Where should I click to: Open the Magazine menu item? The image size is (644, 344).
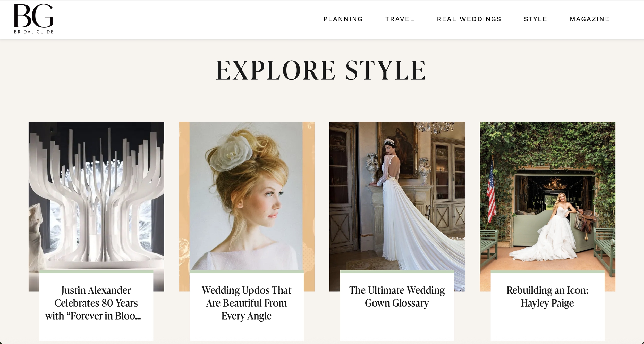(590, 19)
